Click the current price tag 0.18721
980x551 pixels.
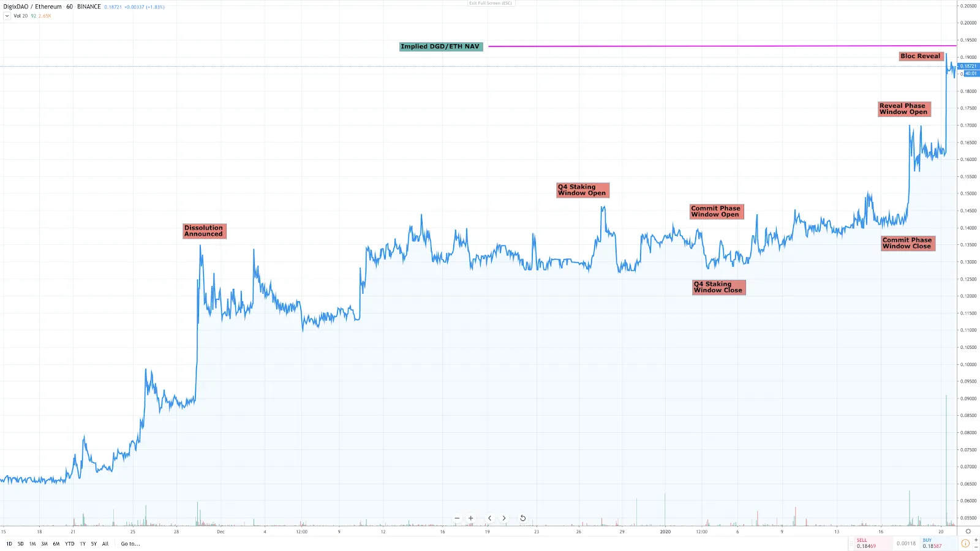coord(968,66)
